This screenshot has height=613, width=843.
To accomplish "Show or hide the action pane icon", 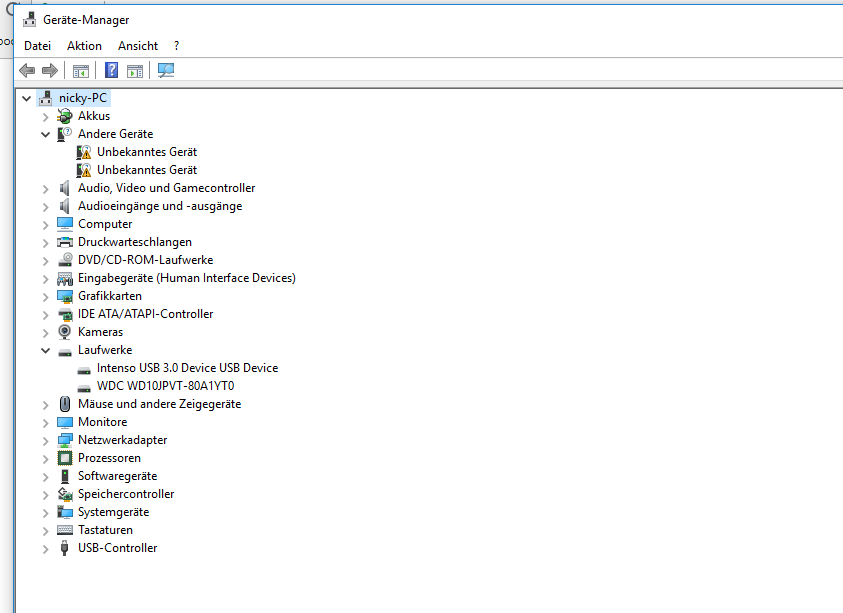I will coord(135,70).
